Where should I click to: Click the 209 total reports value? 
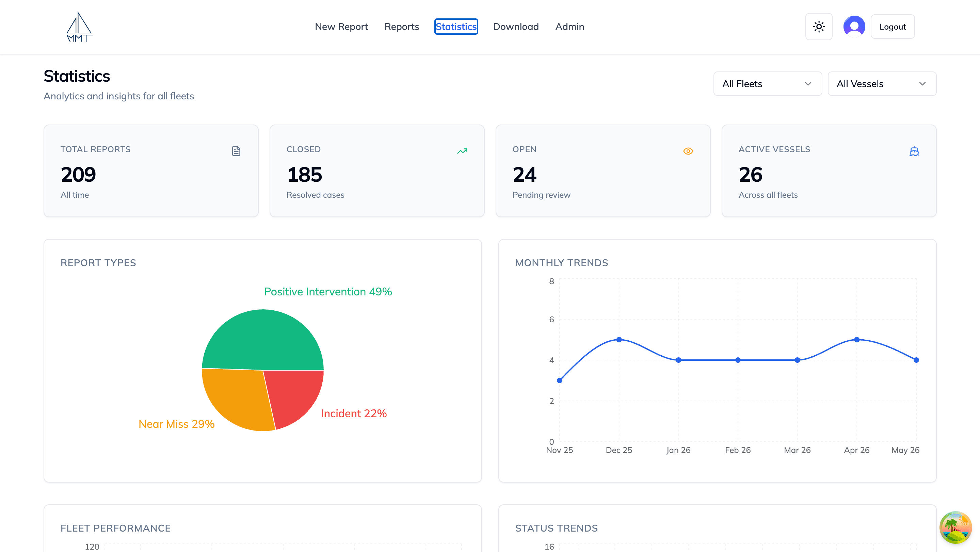pyautogui.click(x=78, y=175)
